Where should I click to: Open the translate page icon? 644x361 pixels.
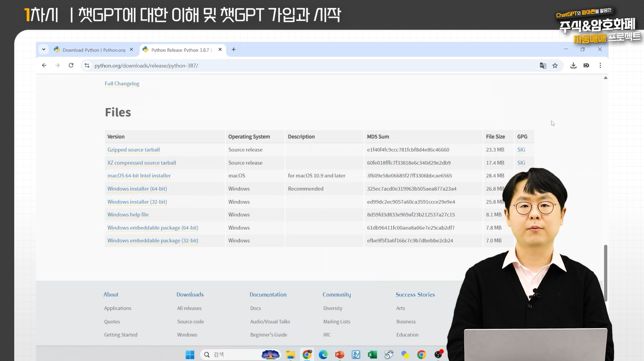click(543, 65)
